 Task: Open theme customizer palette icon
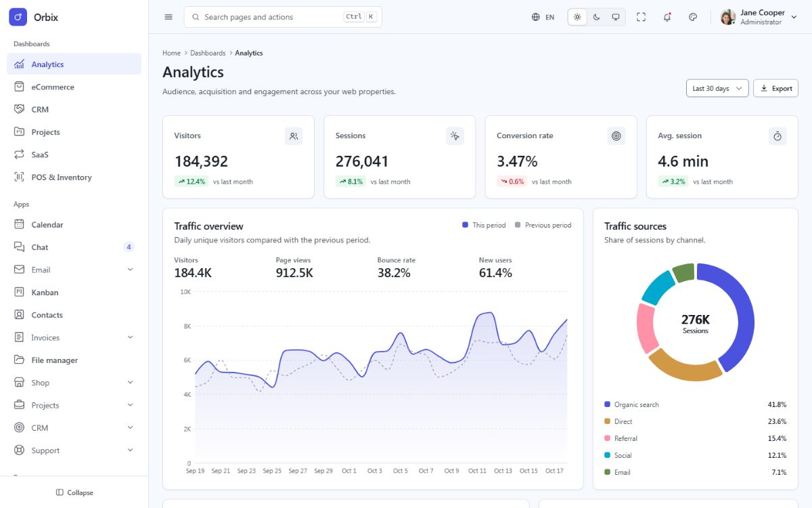(693, 17)
